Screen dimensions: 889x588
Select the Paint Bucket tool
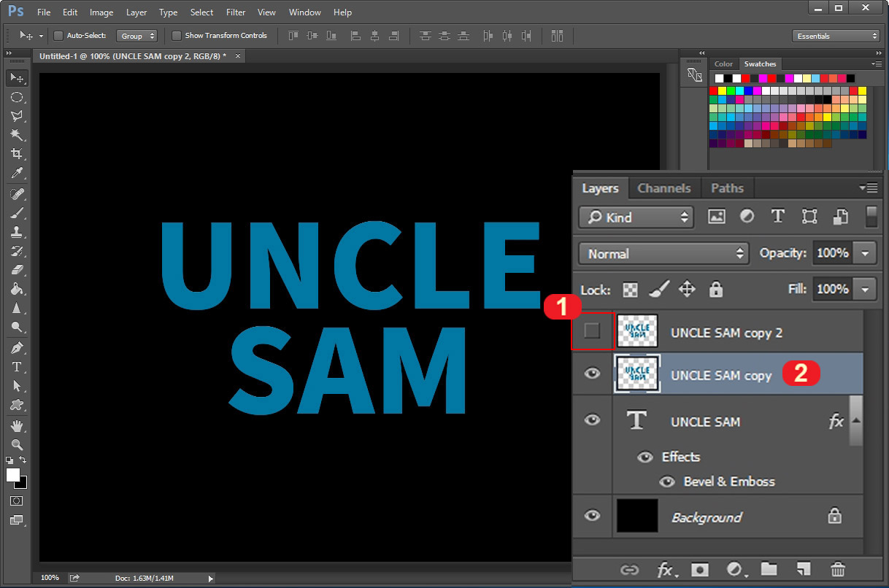point(17,289)
